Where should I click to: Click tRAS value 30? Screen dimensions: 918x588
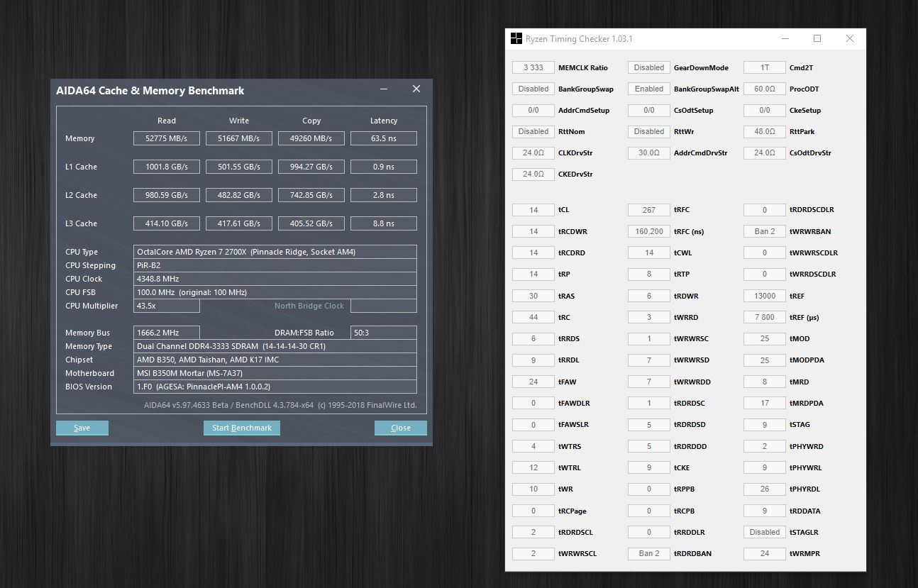pyautogui.click(x=533, y=296)
